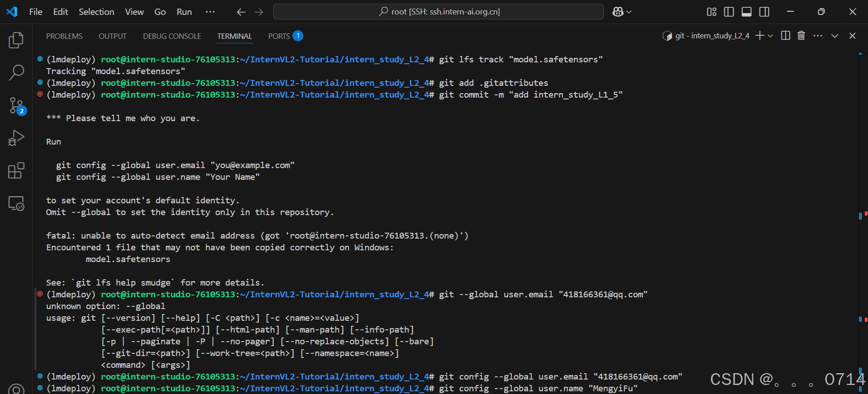Open the Copilot chat icon

(618, 12)
